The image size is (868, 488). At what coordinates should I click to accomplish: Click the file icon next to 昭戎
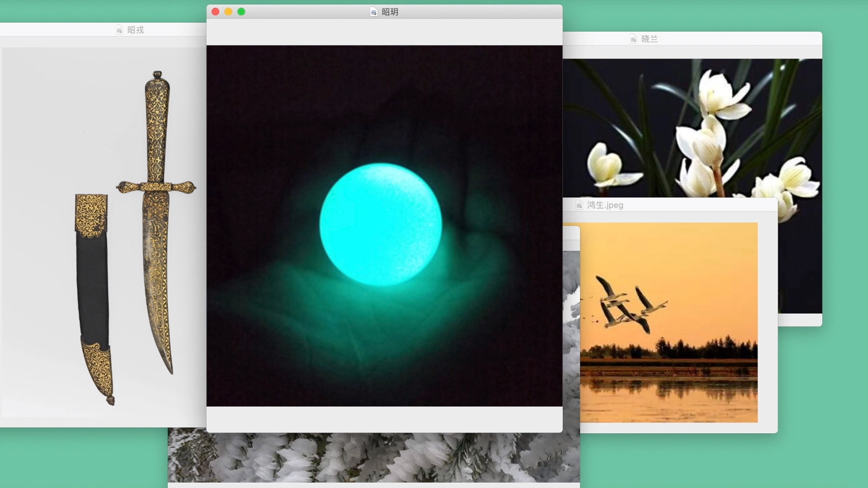[119, 30]
